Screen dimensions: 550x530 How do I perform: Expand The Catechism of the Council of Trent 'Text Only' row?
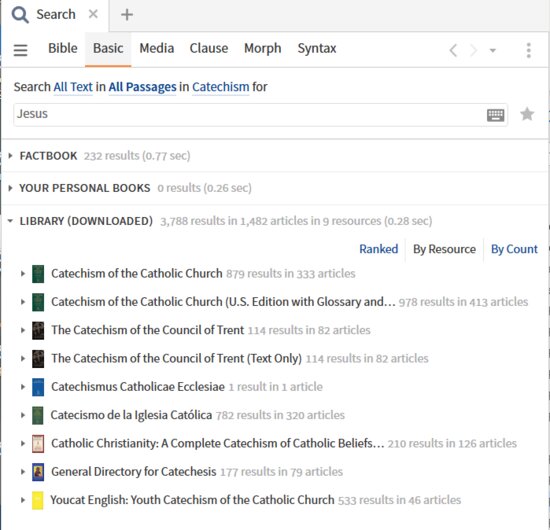point(23,358)
